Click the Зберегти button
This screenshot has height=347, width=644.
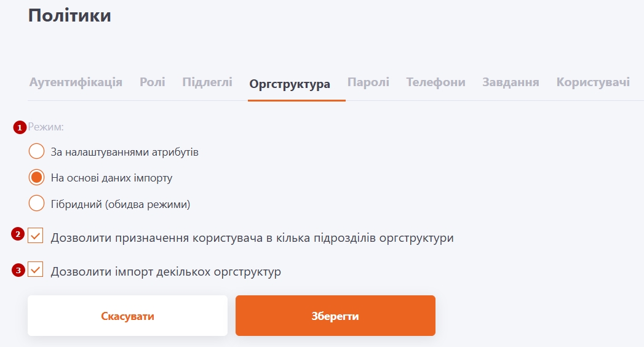(x=335, y=316)
